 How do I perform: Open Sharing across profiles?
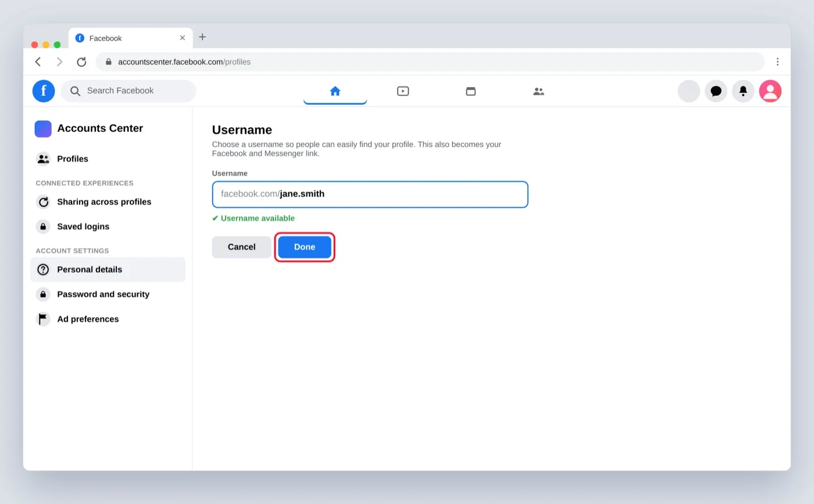pyautogui.click(x=108, y=202)
